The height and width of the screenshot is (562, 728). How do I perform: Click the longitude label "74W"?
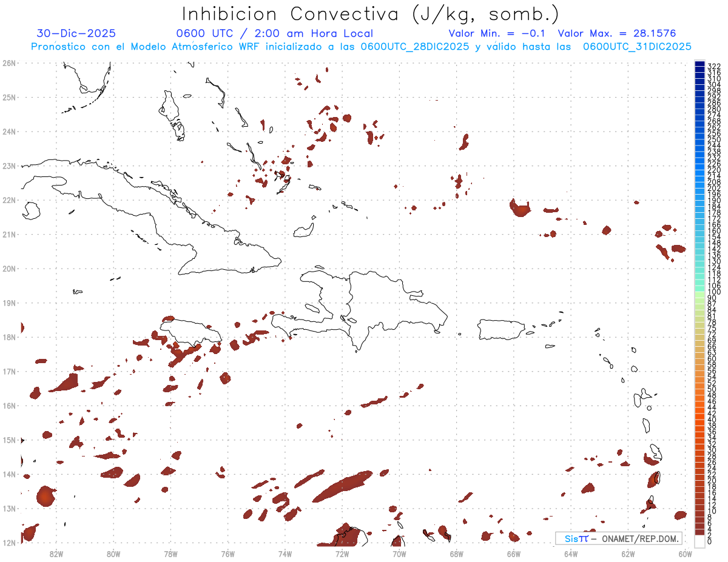click(x=285, y=554)
